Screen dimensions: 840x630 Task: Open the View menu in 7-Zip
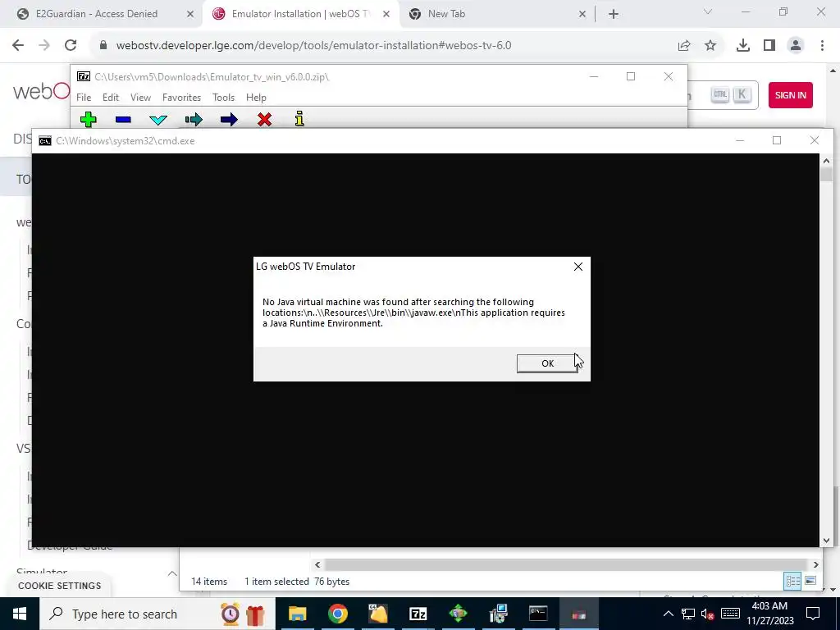[x=140, y=98]
